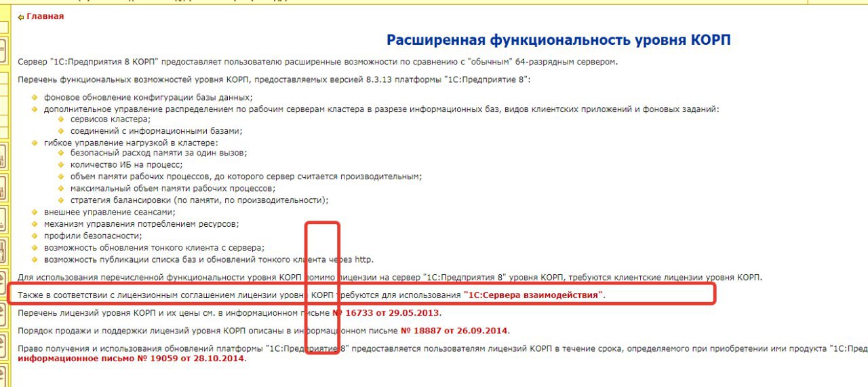Click bullet механизм управления потреблением ресурсов
Screen dimensions: 868x387
[142, 224]
